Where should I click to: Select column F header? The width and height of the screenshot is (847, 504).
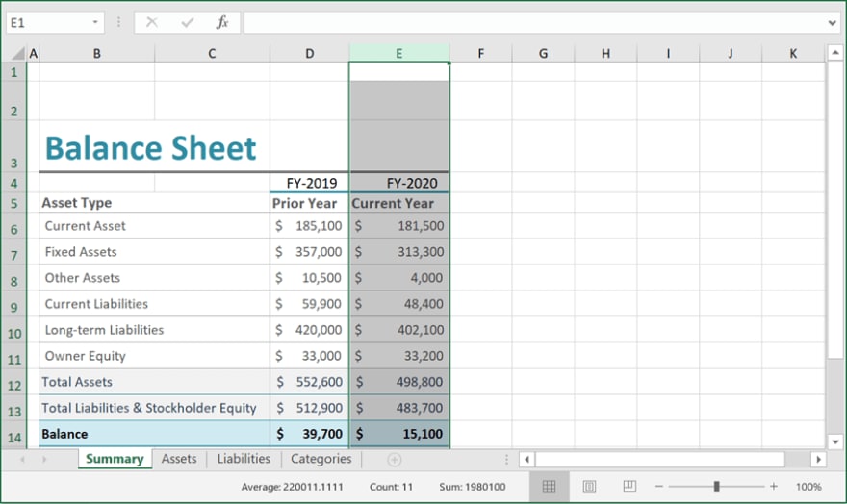pyautogui.click(x=480, y=53)
